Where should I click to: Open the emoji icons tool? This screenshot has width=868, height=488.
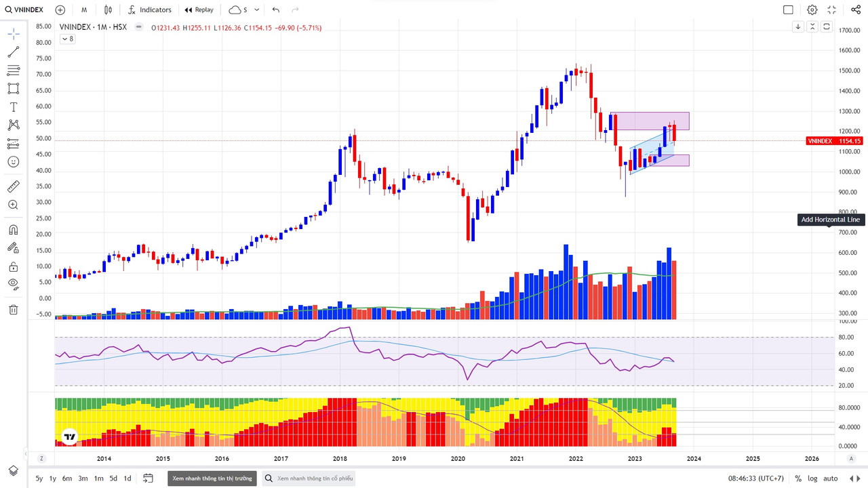[14, 162]
